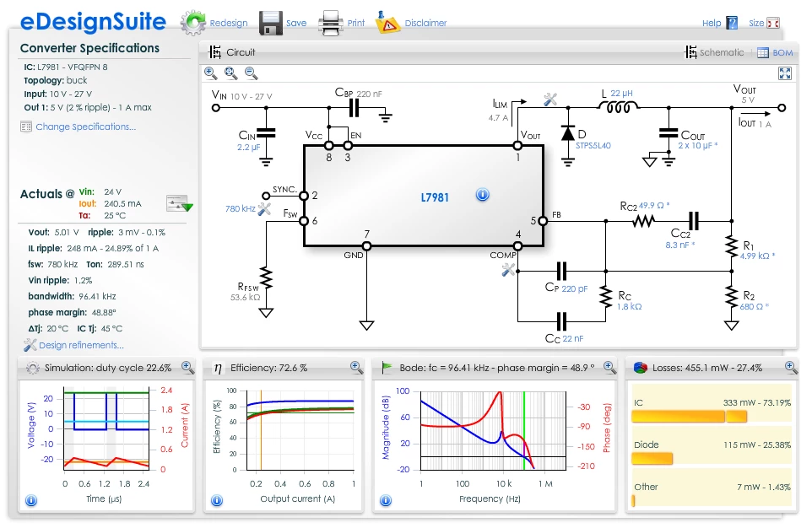Click the L7981 info icon
This screenshot has width=812, height=528.
[482, 195]
